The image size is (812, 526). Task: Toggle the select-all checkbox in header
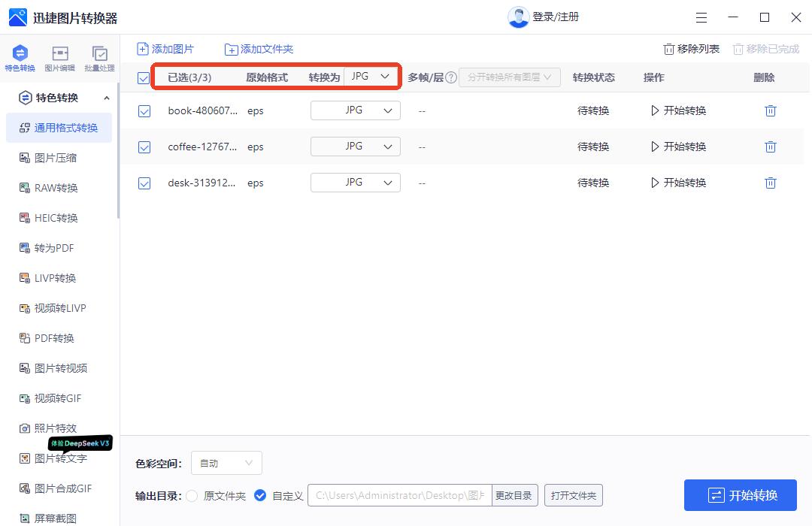tap(144, 77)
